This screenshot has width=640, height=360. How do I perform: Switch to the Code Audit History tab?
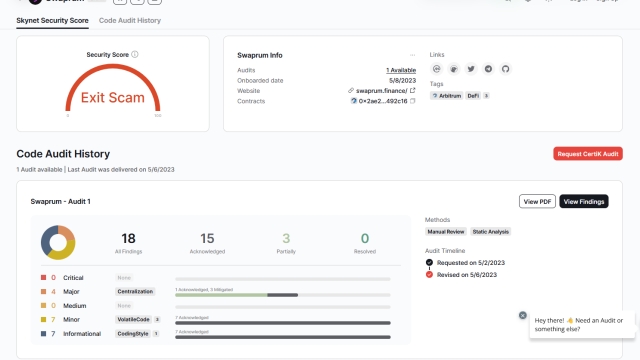point(130,20)
